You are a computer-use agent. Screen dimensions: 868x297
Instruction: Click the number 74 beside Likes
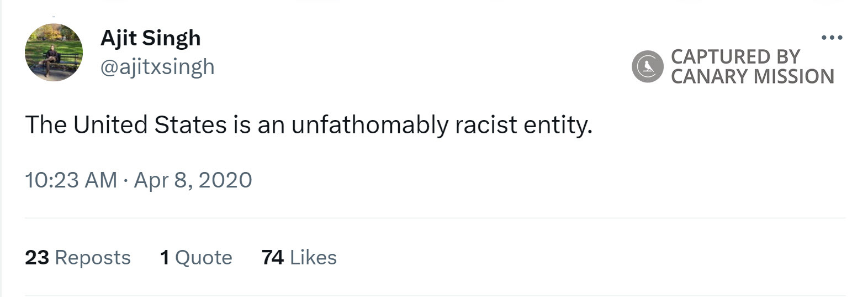tap(273, 258)
